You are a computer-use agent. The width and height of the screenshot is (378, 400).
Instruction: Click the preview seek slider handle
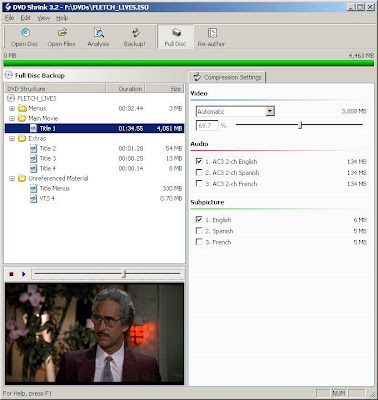click(x=124, y=274)
